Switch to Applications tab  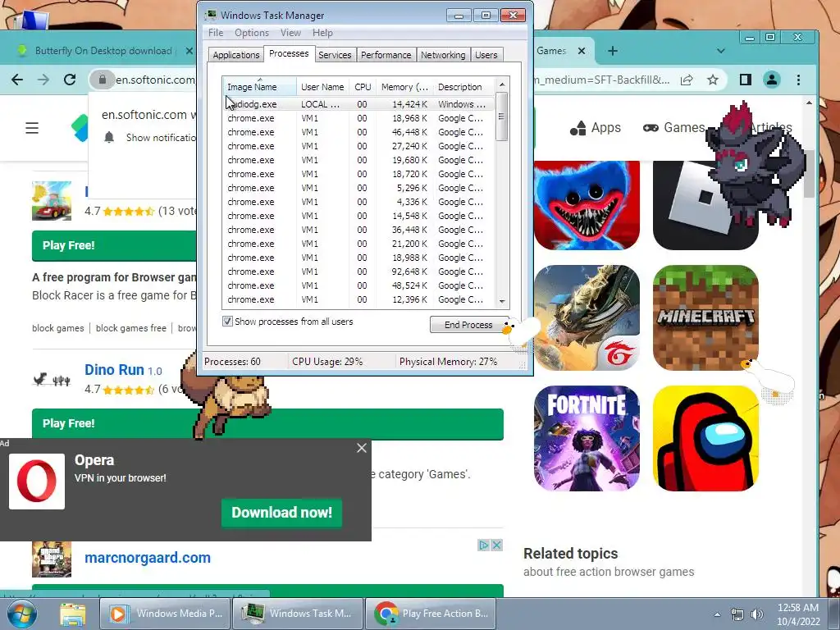coord(235,55)
